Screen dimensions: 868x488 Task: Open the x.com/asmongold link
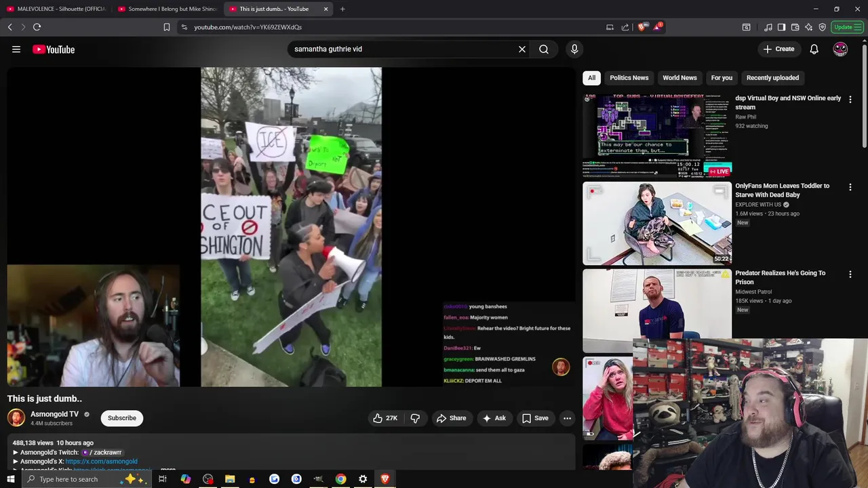pos(101,462)
